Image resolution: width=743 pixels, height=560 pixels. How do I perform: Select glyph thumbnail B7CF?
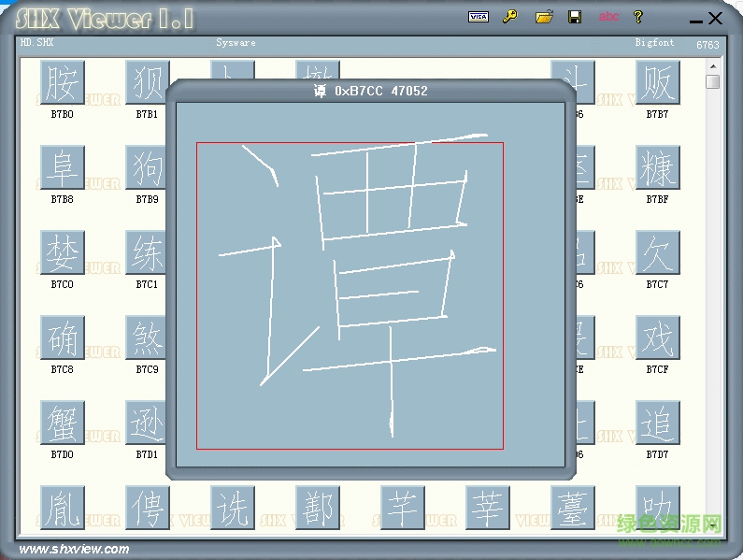[658, 337]
